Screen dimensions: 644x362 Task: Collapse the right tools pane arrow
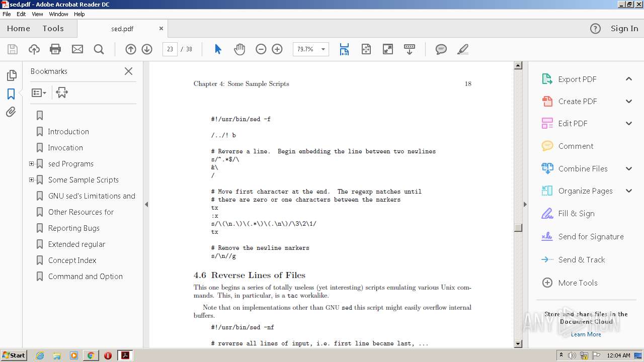[525, 204]
